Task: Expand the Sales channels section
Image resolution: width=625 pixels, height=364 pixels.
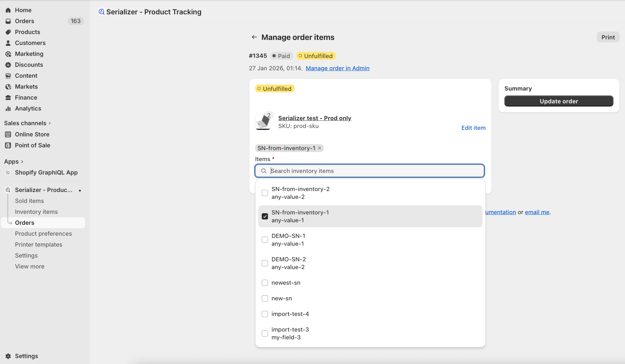Action: click(50, 123)
